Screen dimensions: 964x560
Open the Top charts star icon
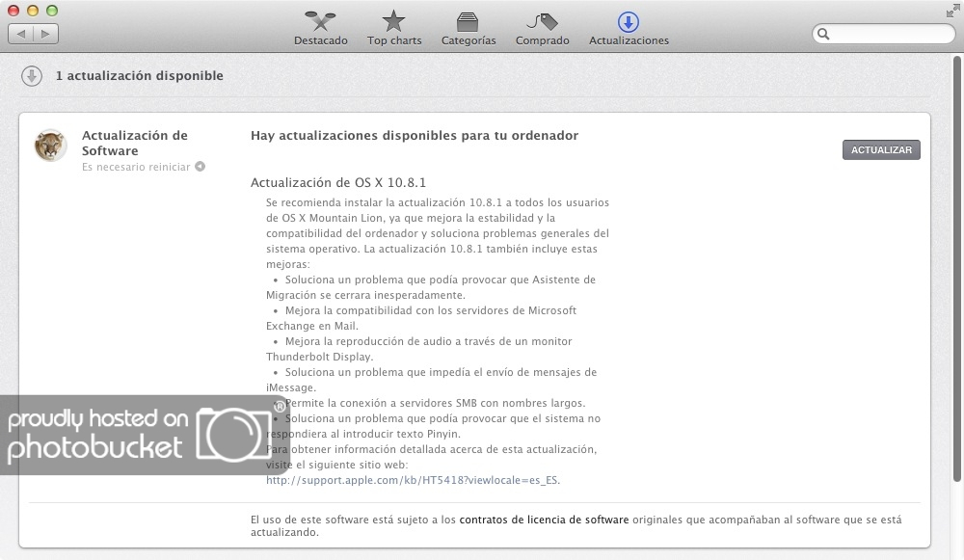click(393, 21)
